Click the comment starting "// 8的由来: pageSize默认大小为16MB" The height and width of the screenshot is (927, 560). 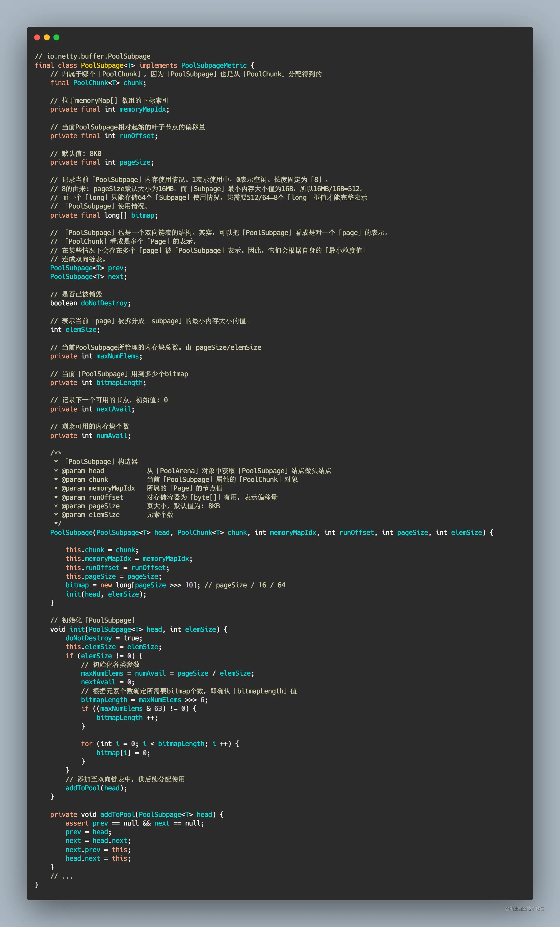click(x=207, y=189)
